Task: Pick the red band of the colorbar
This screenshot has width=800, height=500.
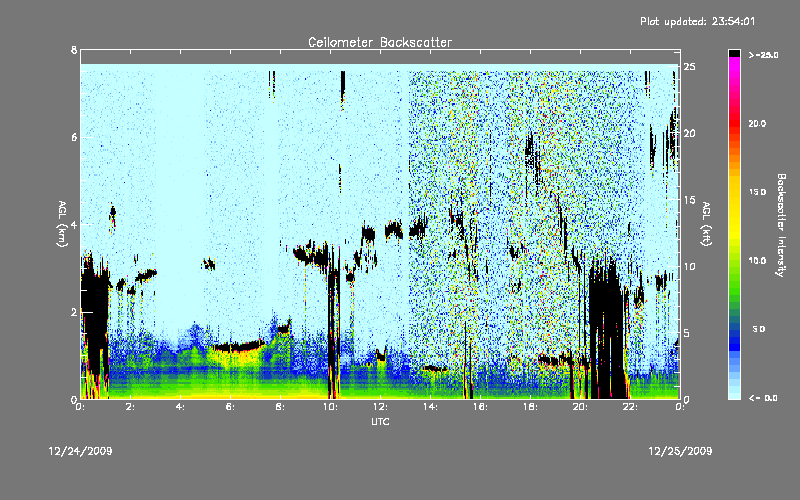Action: coord(734,122)
